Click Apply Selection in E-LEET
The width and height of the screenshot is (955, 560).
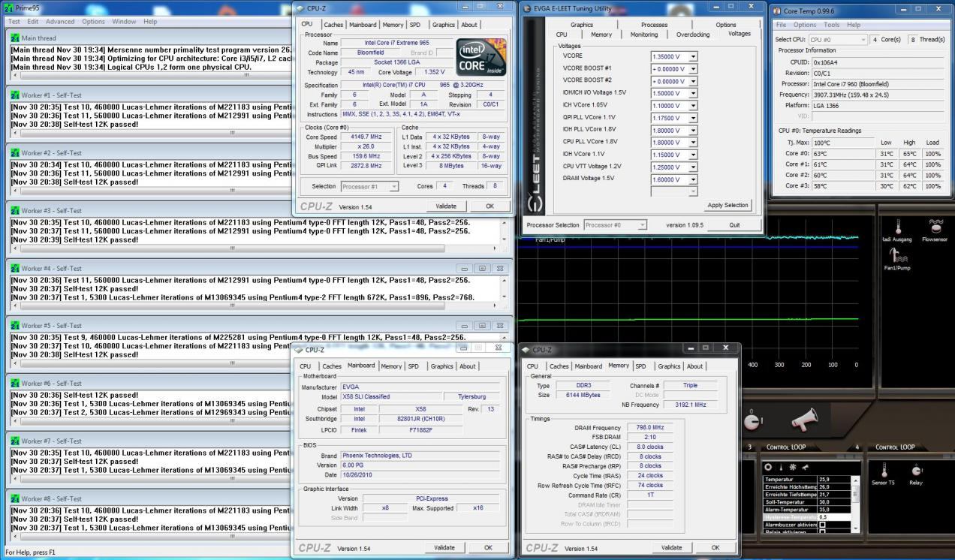[728, 205]
